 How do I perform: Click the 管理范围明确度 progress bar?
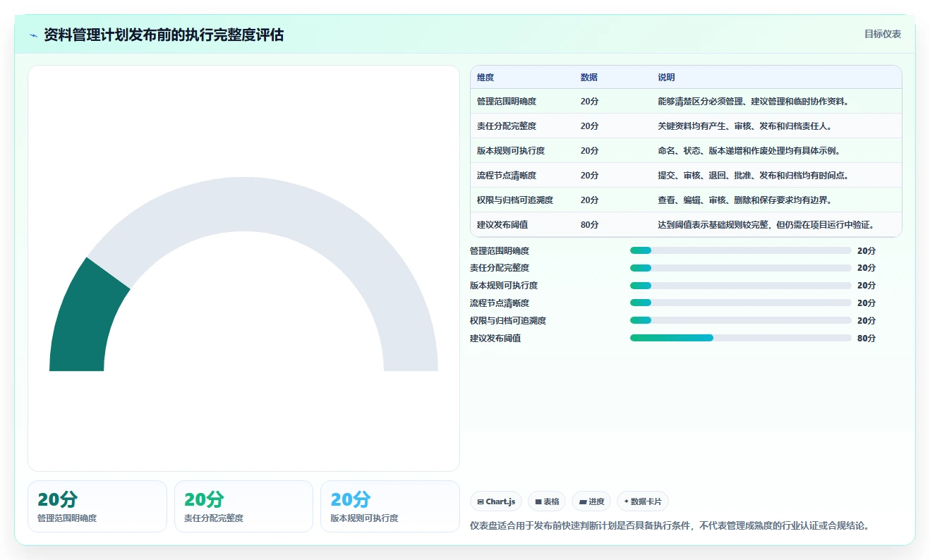tap(740, 250)
